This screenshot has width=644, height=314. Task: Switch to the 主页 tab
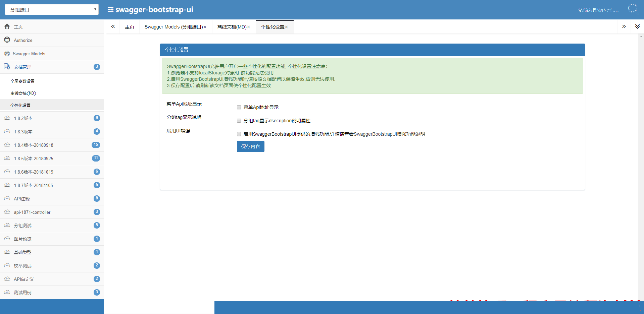[130, 27]
